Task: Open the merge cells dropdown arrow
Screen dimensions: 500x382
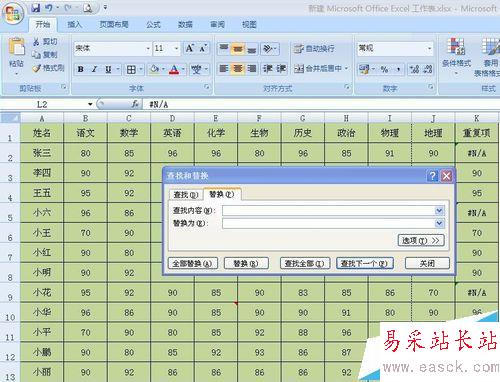Action: (x=347, y=69)
